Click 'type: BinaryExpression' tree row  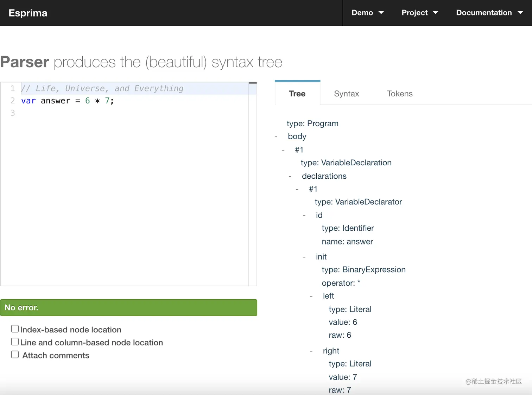363,270
